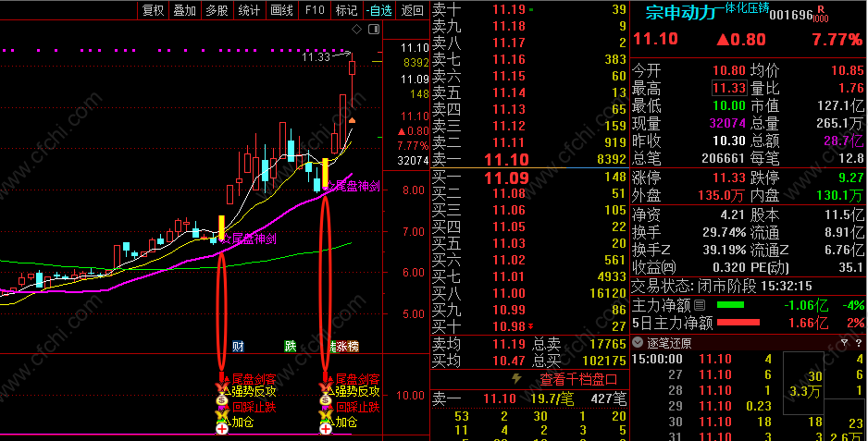This screenshot has width=868, height=441.
Task: Click the stock code 001696
Action: 791,15
